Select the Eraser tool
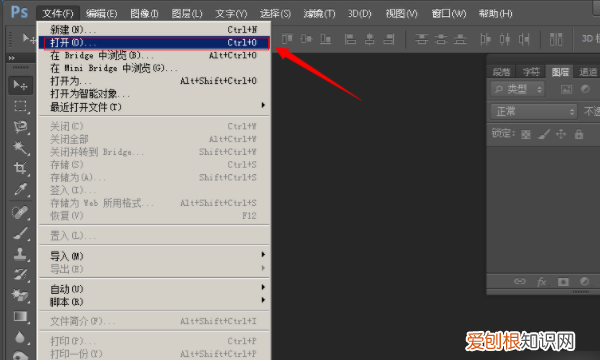 pos(20,295)
